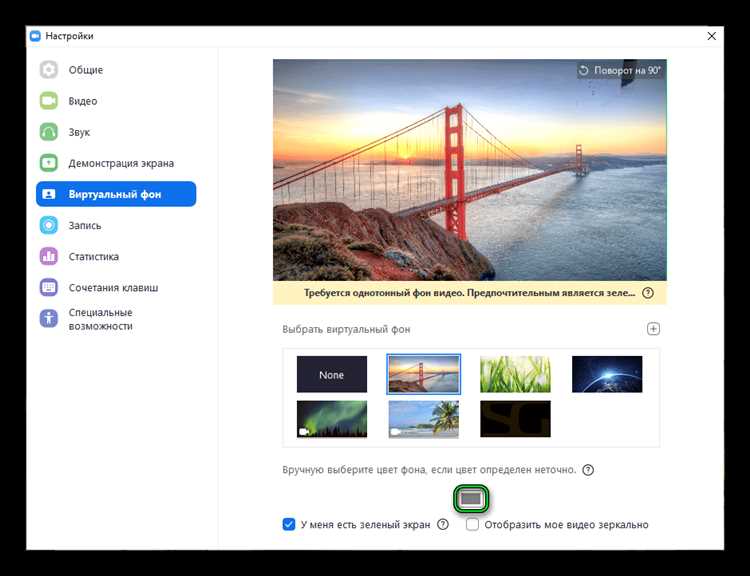Select the tropical beach video background

coord(423,419)
